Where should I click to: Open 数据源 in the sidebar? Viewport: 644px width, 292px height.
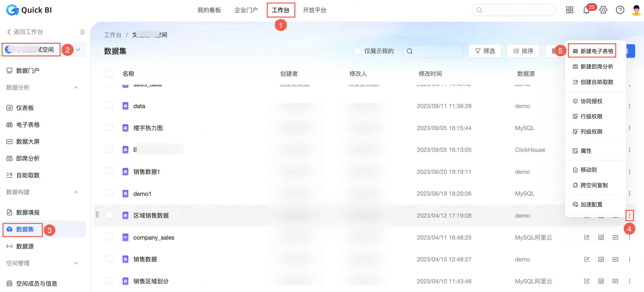[25, 246]
